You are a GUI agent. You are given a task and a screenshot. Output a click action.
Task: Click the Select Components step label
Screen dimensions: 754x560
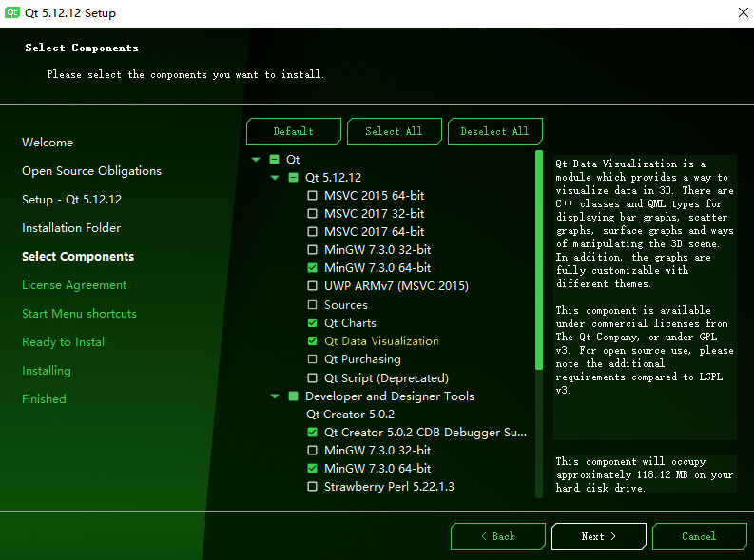click(78, 256)
